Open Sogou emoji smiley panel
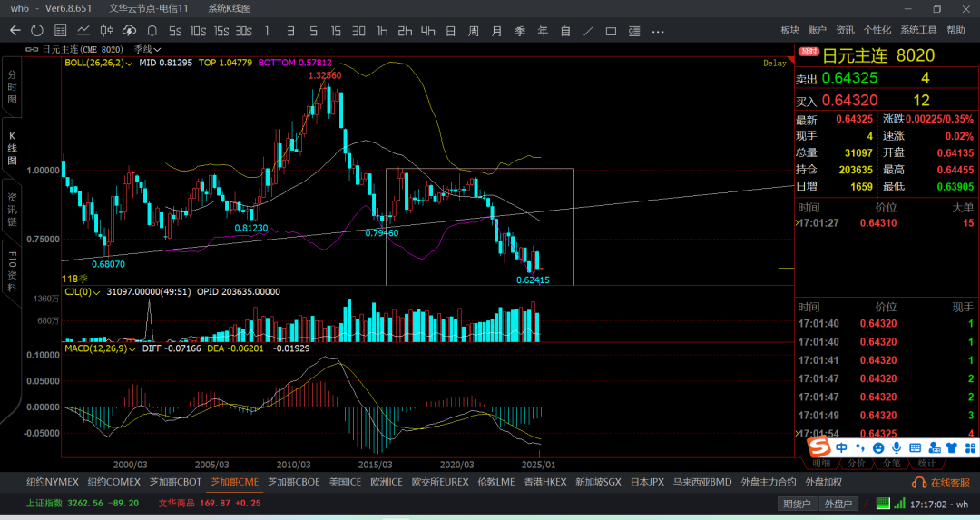 pos(878,448)
